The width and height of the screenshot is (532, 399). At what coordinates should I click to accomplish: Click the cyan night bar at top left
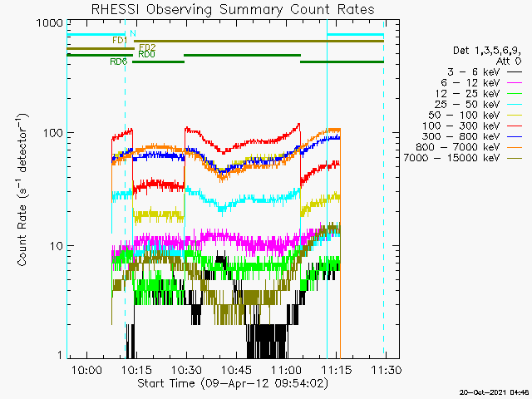click(96, 35)
